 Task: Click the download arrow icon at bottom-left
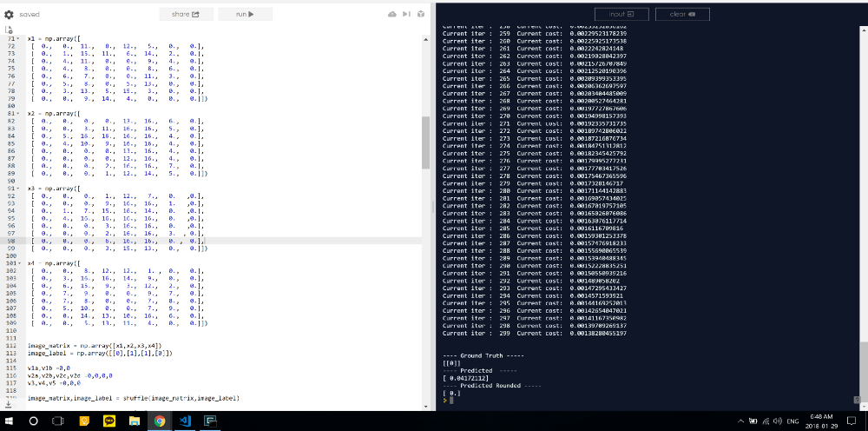(x=9, y=404)
